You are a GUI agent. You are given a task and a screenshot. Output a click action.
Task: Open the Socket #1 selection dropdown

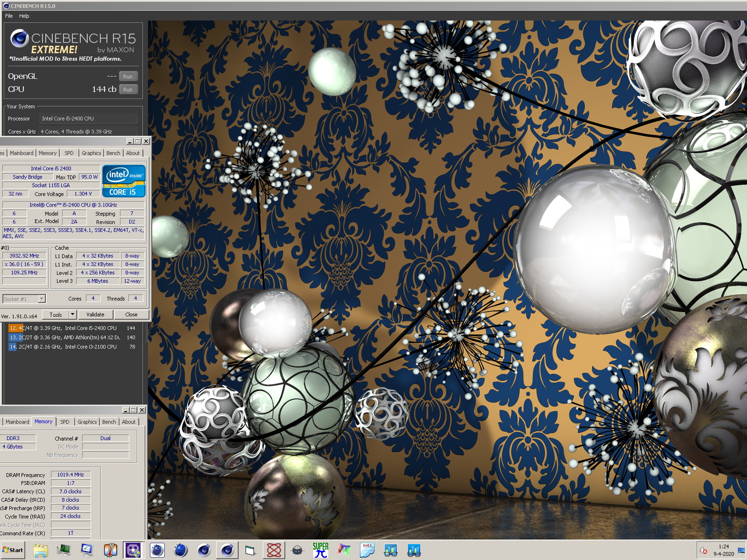coord(24,299)
